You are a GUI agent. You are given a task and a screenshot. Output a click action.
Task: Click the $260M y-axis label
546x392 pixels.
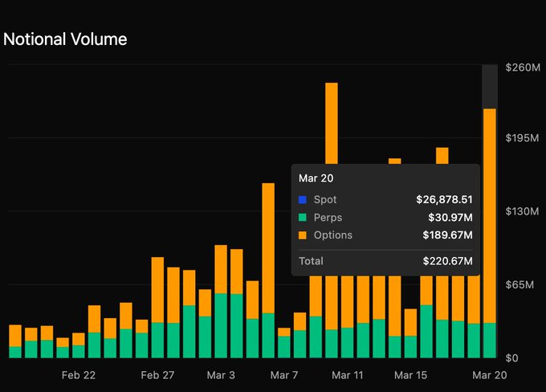point(523,68)
